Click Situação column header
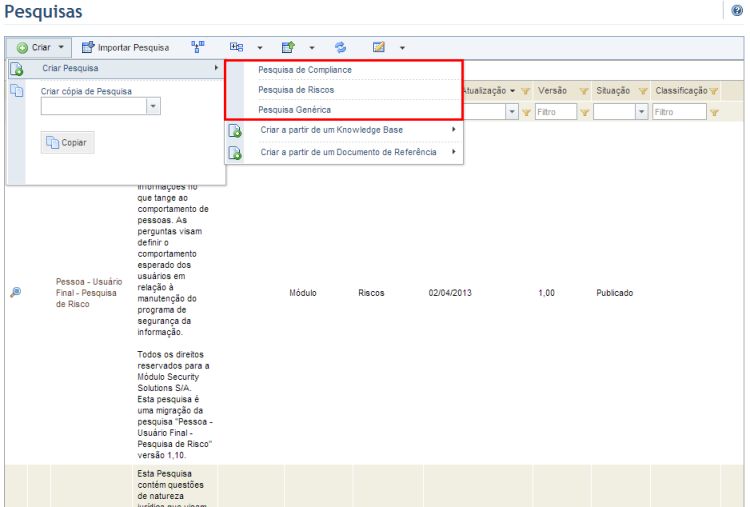The width and height of the screenshot is (750, 507). 613,90
